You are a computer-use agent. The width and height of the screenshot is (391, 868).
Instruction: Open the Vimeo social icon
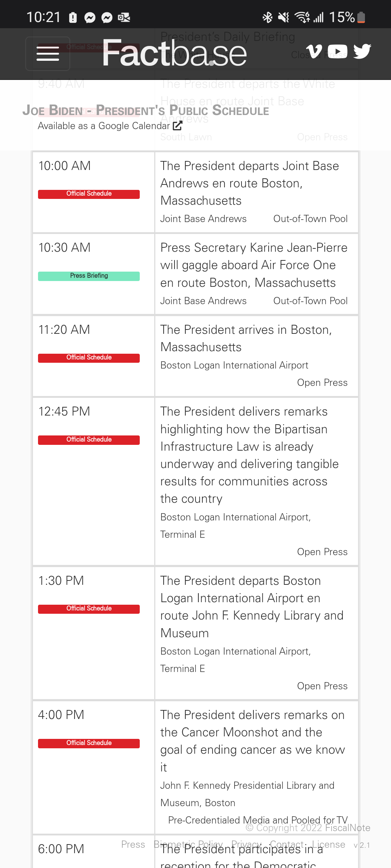click(314, 51)
